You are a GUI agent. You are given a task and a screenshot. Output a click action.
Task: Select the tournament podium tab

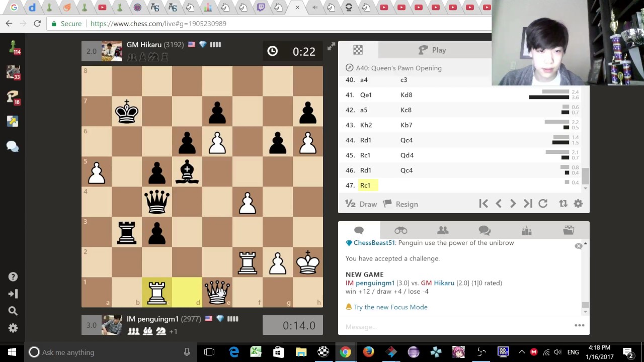click(x=527, y=230)
